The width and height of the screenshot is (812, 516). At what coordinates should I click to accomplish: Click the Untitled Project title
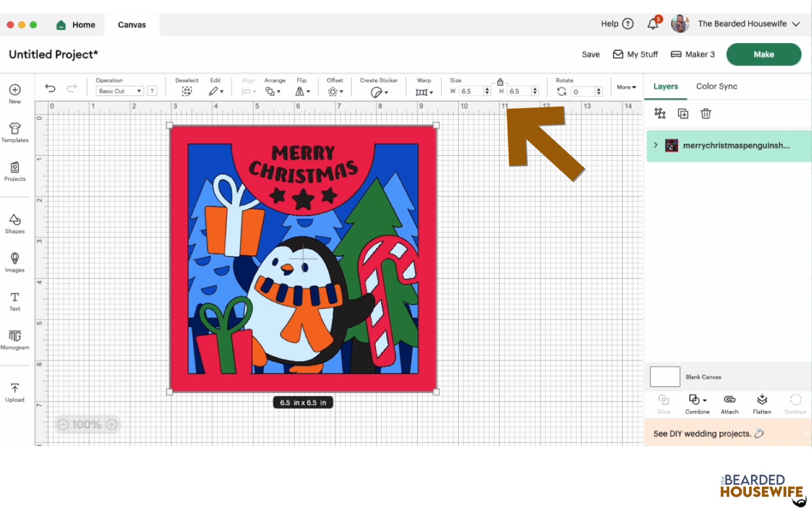(x=53, y=54)
